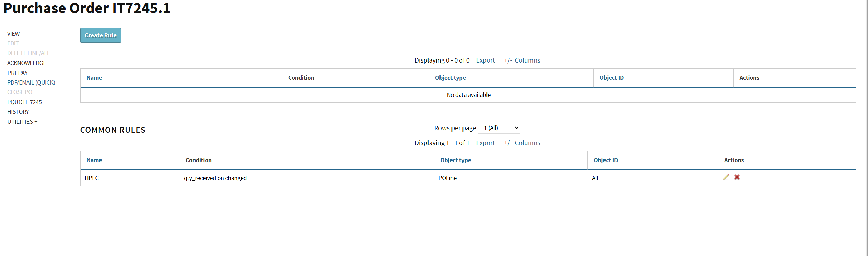This screenshot has width=868, height=256.
Task: Open +/- Columns for Common Rules table
Action: click(522, 143)
